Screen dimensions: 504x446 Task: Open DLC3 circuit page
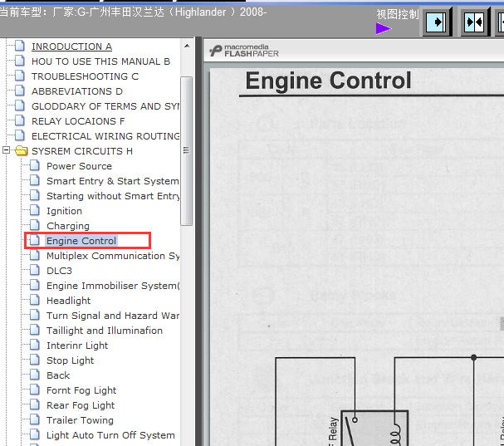[x=60, y=271]
